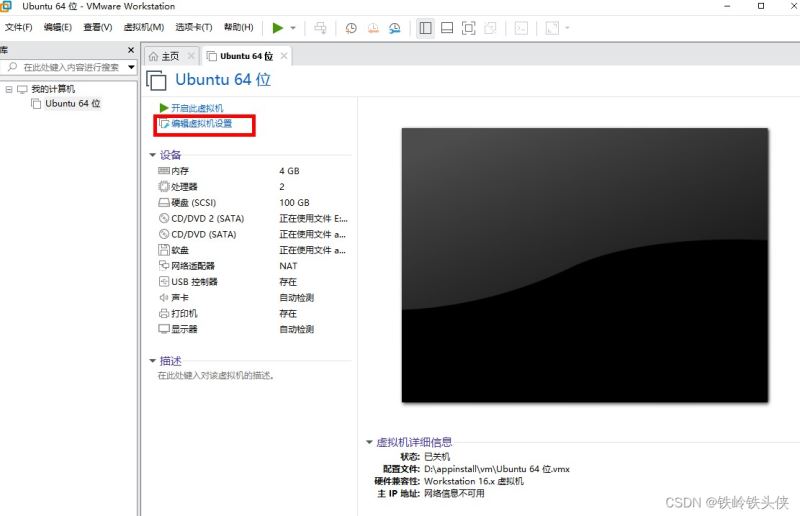800x516 pixels.
Task: Collapse the 虚拟机详细信息 section
Action: coord(369,442)
